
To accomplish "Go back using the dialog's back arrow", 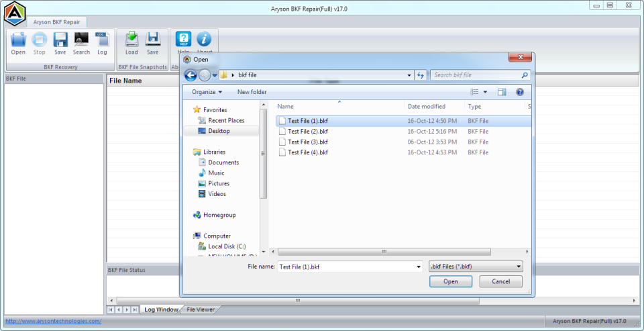I will (x=191, y=75).
